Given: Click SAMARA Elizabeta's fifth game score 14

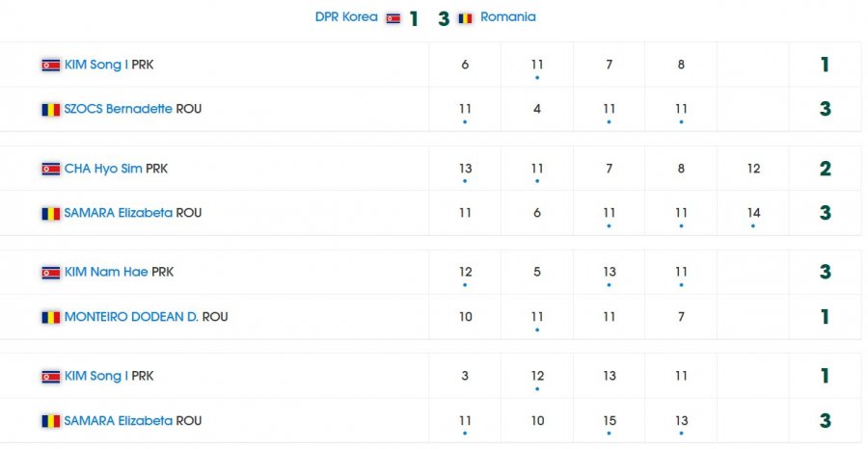Looking at the screenshot, I should pyautogui.click(x=753, y=213).
